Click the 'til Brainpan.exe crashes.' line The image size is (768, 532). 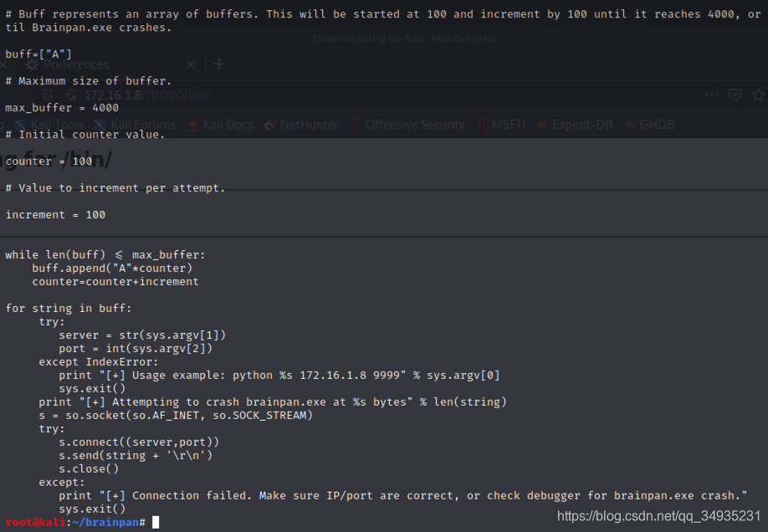pos(89,28)
